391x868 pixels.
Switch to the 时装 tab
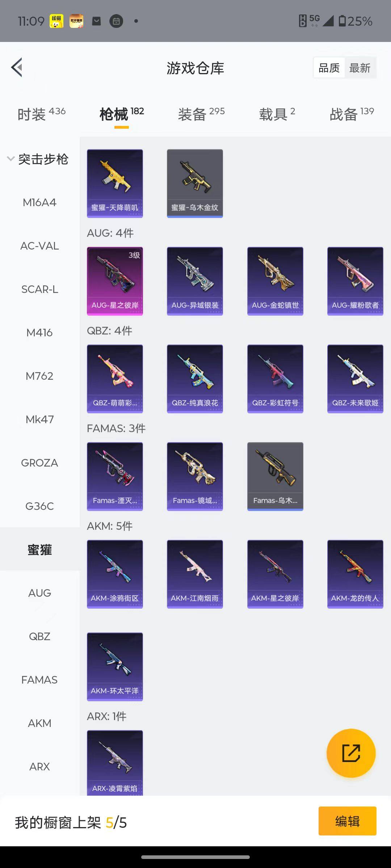pyautogui.click(x=41, y=114)
